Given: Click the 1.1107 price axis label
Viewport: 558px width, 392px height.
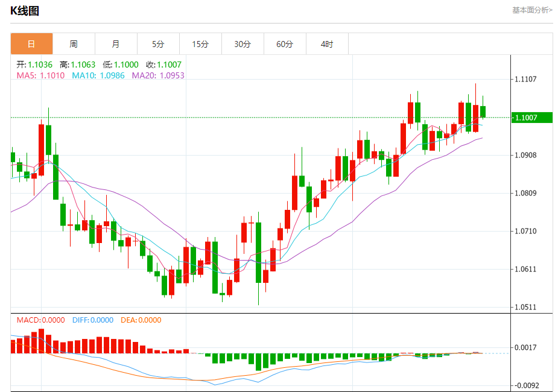Looking at the screenshot, I should (525, 79).
